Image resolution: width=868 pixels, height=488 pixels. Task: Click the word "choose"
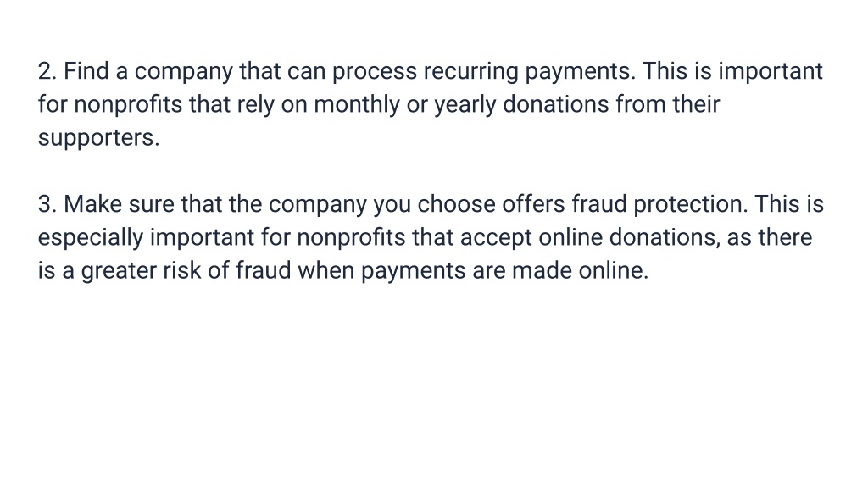[x=456, y=204]
